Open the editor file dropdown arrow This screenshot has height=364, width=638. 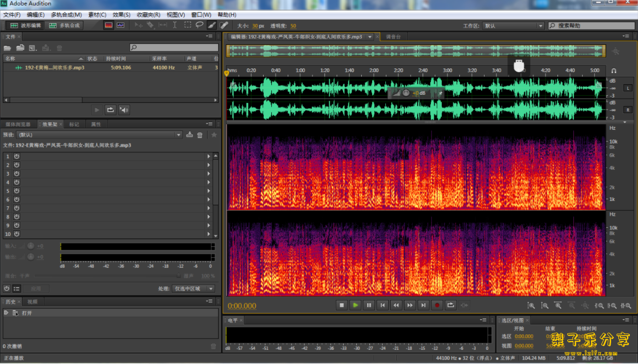(x=370, y=37)
